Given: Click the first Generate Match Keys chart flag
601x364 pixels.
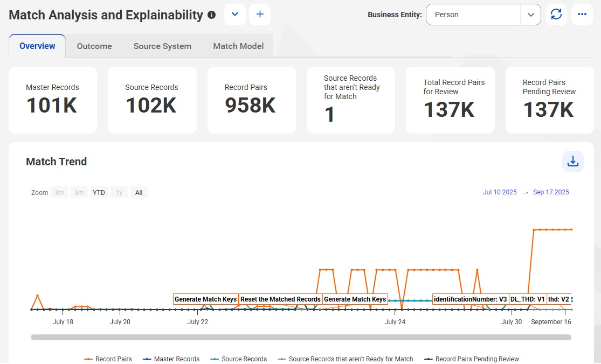Looking at the screenshot, I should (206, 299).
